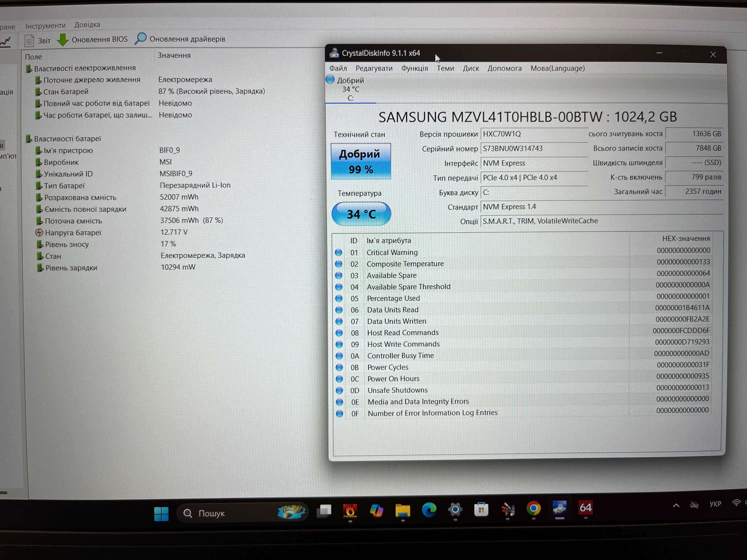Screen dimensions: 747x560
Task: Open the Редагувати menu
Action: click(374, 69)
